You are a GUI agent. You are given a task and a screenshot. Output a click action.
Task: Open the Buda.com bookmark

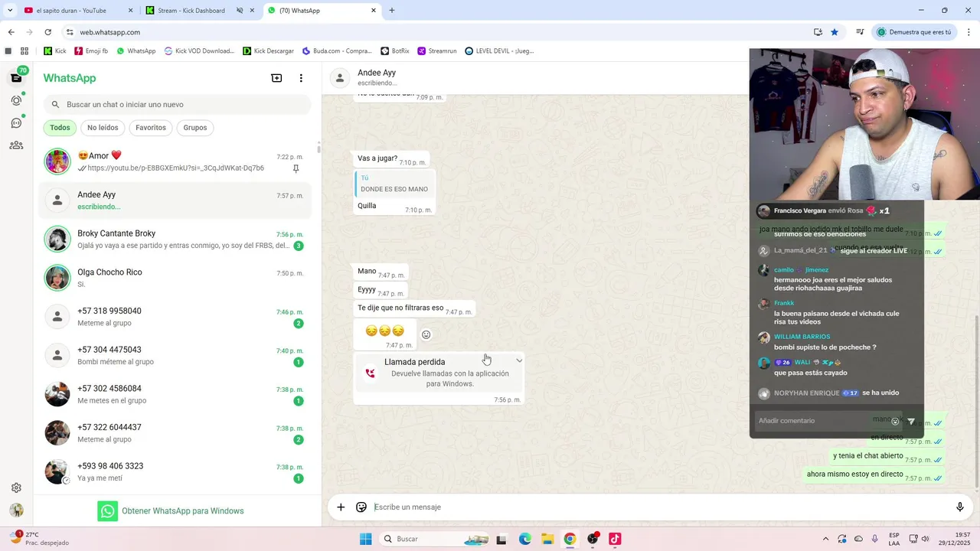337,51
